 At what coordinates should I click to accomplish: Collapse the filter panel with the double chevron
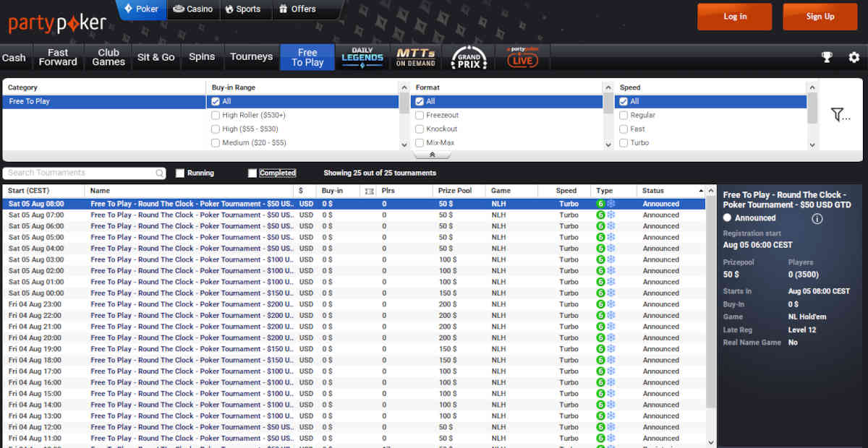pyautogui.click(x=433, y=155)
